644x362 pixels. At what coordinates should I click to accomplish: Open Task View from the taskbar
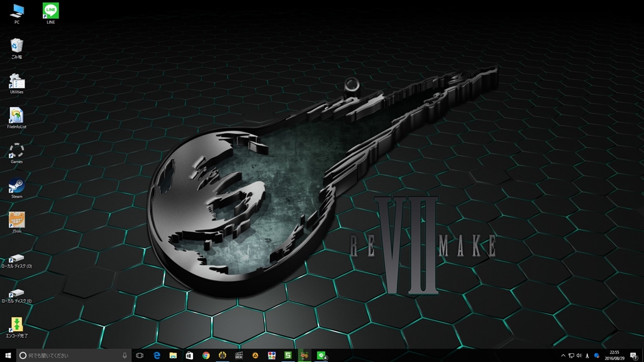(140, 356)
